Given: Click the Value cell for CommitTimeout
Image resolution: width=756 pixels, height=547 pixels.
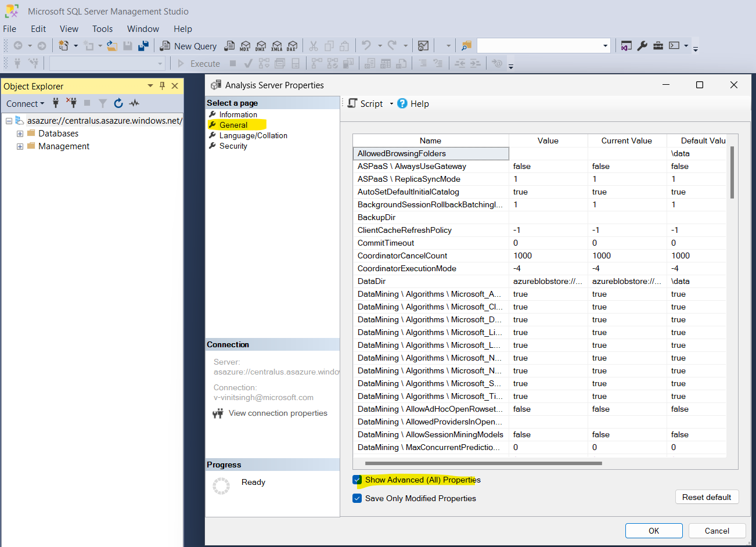Looking at the screenshot, I should [548, 243].
